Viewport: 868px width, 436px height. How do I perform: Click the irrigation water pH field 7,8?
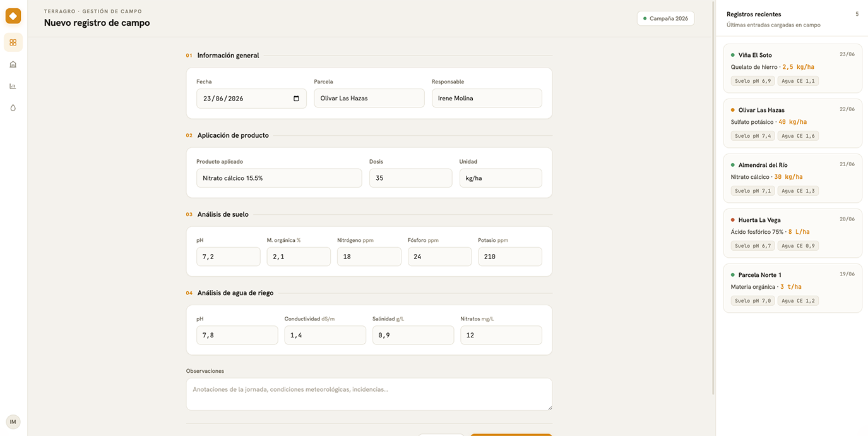(237, 335)
